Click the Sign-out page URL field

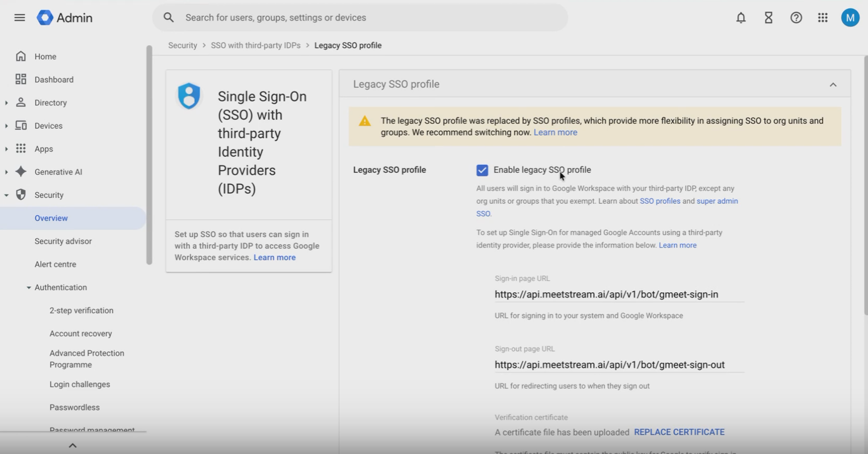click(x=619, y=364)
